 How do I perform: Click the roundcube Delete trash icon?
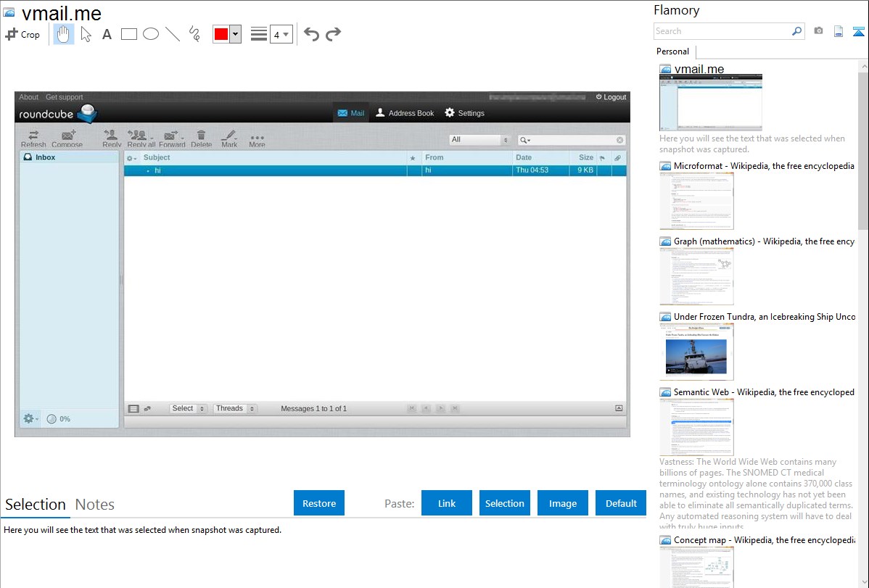click(x=201, y=138)
